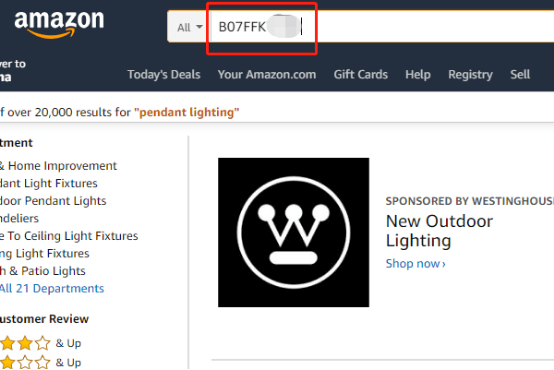Viewport: 554px width, 370px height.
Task: Open New Outdoor Lighting headline
Action: tap(439, 231)
